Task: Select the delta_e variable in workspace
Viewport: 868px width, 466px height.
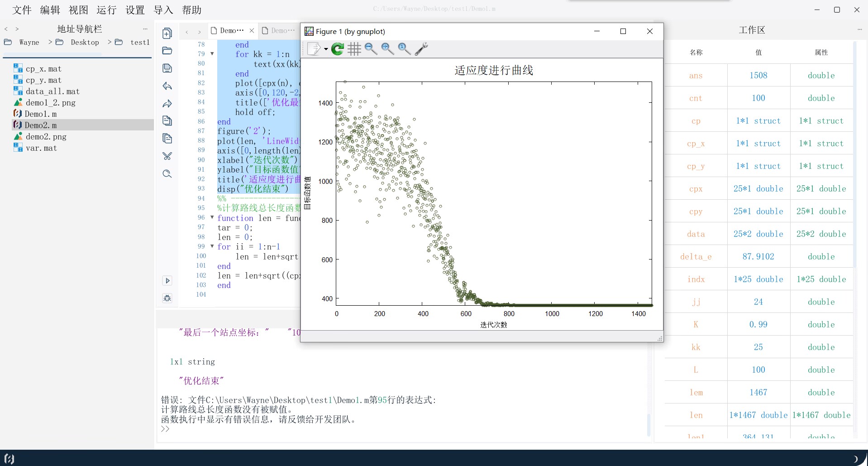Action: pos(696,256)
